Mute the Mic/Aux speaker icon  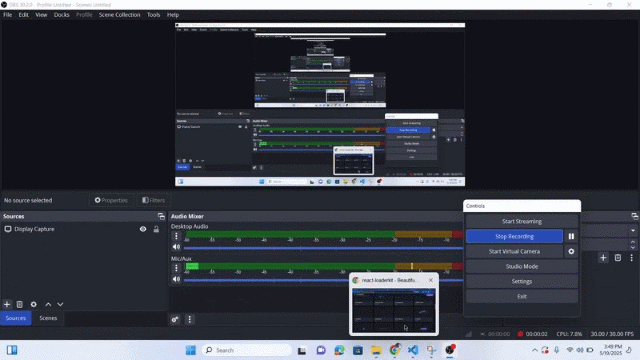coord(176,279)
